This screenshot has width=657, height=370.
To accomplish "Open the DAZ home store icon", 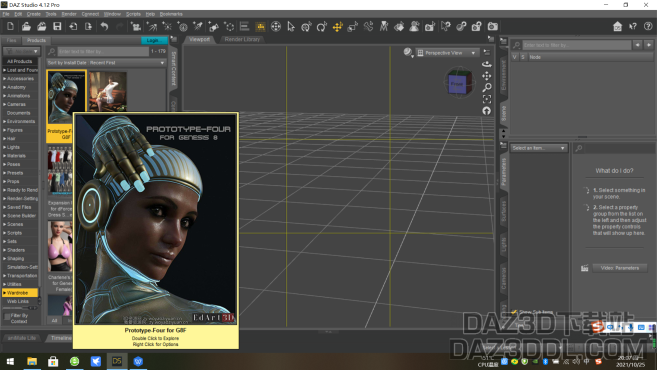I will click(617, 26).
